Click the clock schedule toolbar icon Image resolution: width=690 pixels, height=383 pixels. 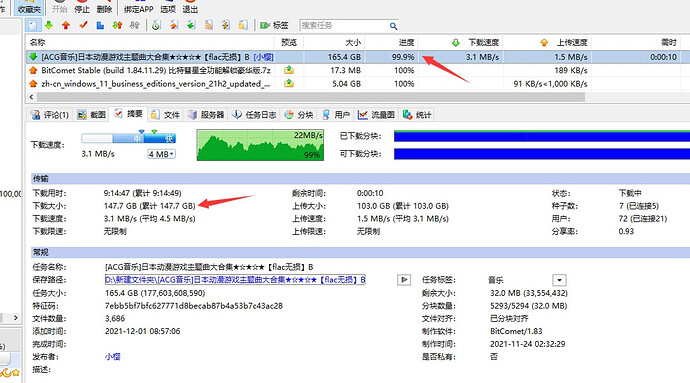tap(156, 26)
